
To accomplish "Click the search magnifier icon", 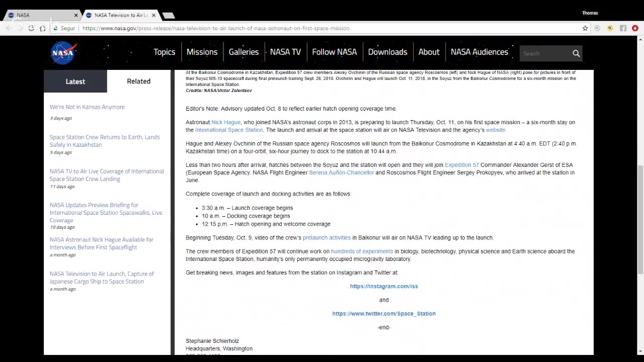I will point(576,53).
